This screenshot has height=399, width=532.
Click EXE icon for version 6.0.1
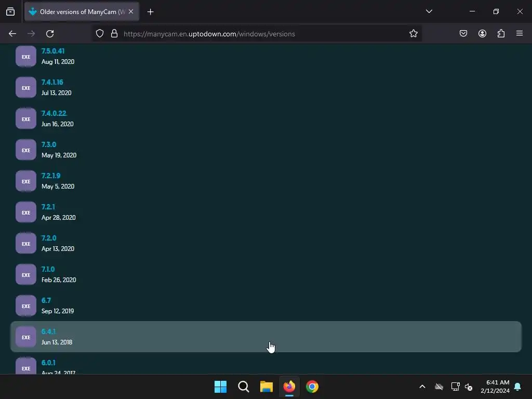26,366
